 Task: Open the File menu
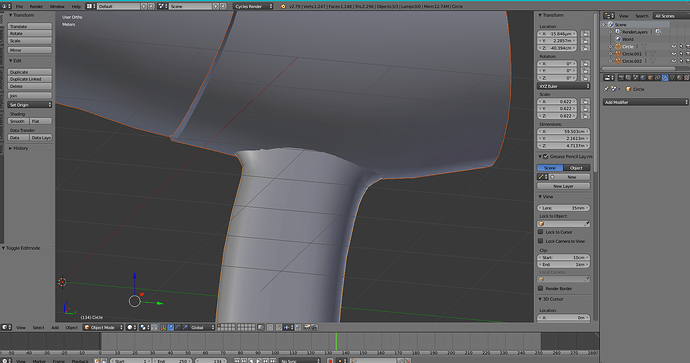point(19,7)
